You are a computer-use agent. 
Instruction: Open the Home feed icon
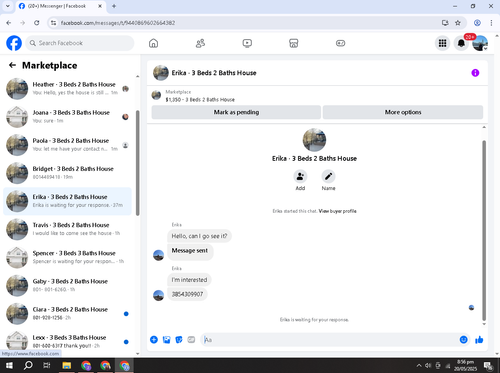click(153, 43)
